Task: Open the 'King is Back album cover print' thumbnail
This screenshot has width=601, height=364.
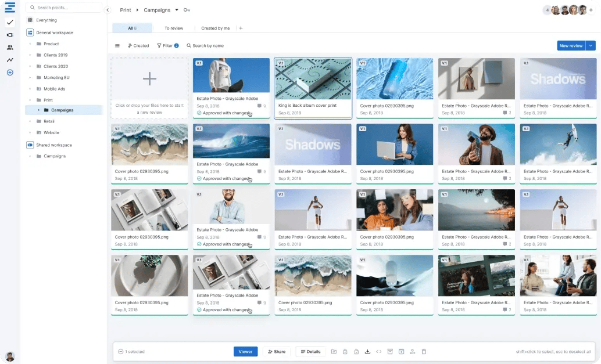Action: click(x=313, y=80)
